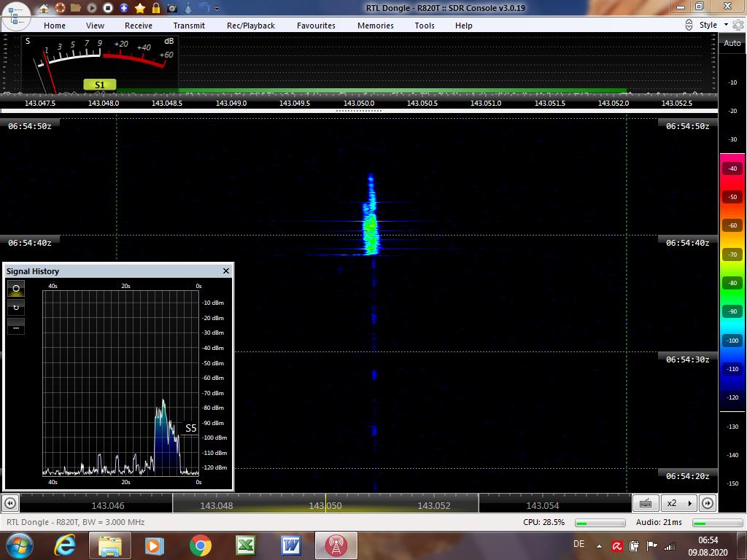Click the SDR Console antenna taskbar icon
Screen dimensions: 747x560
pos(336,545)
